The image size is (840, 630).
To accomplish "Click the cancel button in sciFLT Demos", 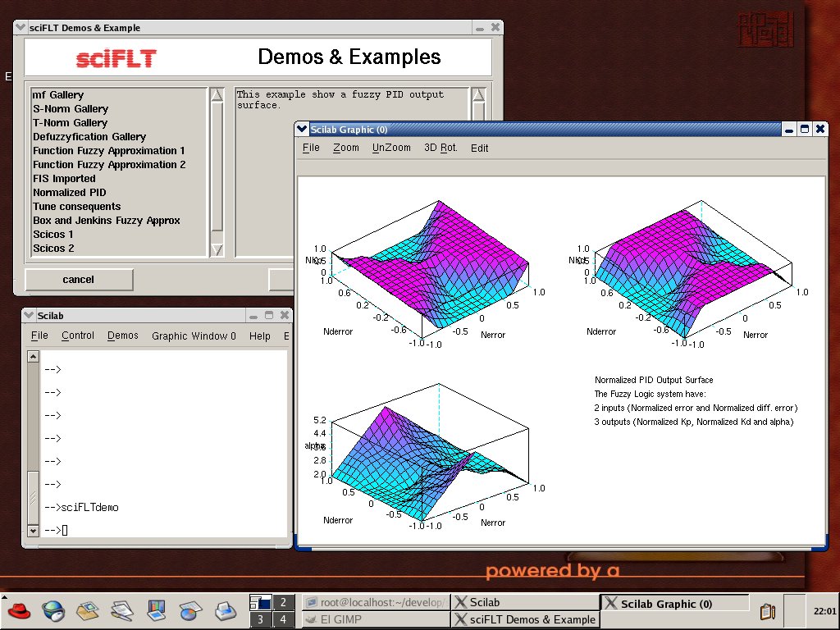I will pos(79,280).
